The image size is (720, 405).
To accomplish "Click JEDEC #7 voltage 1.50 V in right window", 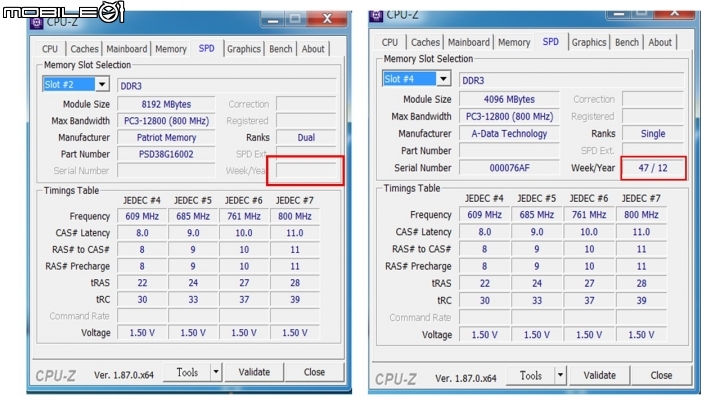I will click(x=641, y=335).
